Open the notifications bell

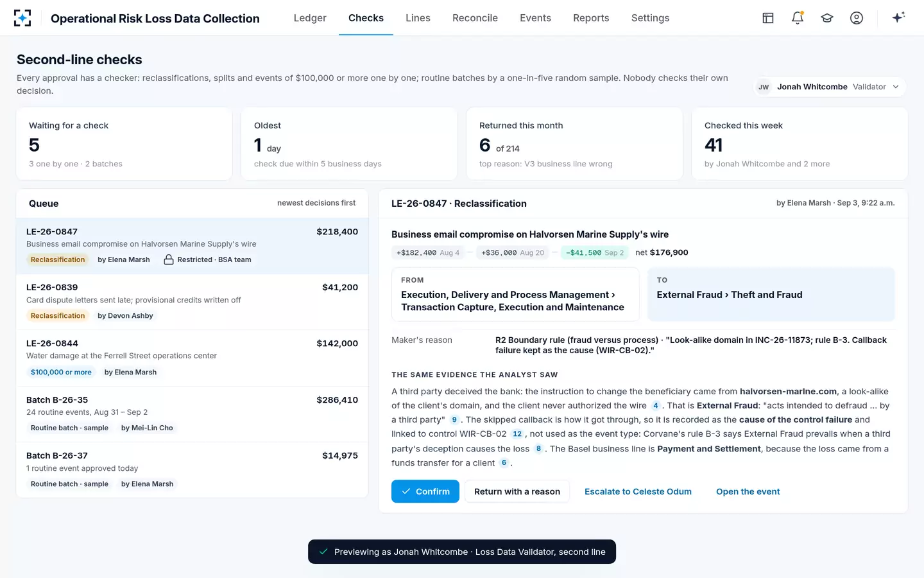tap(798, 18)
